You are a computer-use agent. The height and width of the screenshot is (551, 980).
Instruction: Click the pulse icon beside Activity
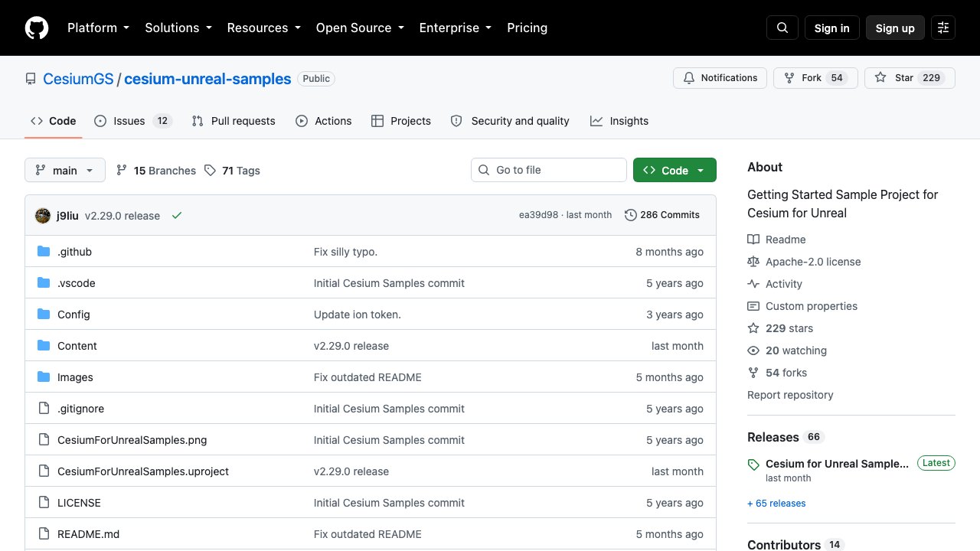click(x=753, y=284)
